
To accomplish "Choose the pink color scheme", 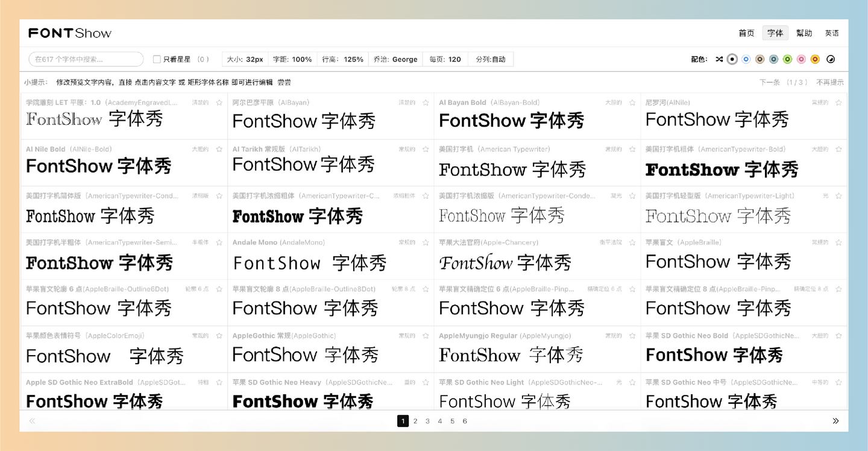I will point(801,59).
